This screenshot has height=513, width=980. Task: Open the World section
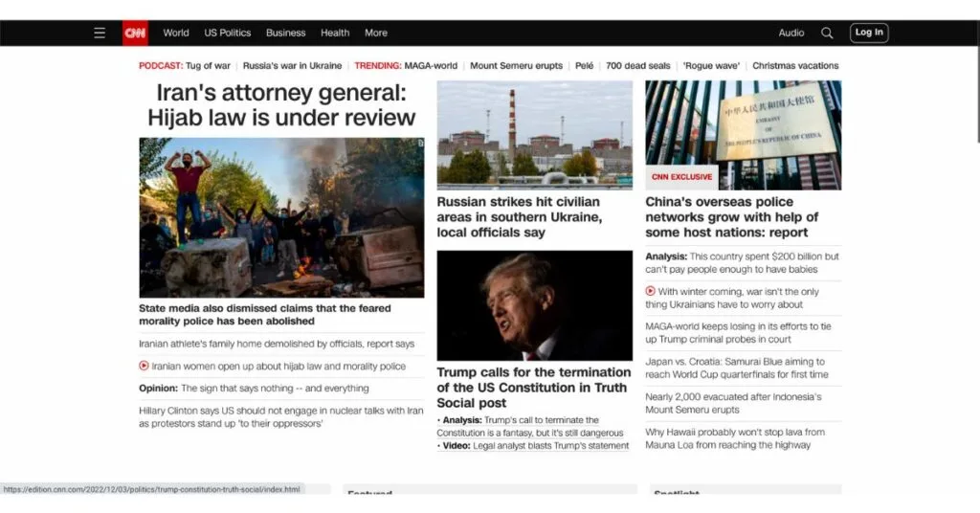pyautogui.click(x=176, y=33)
